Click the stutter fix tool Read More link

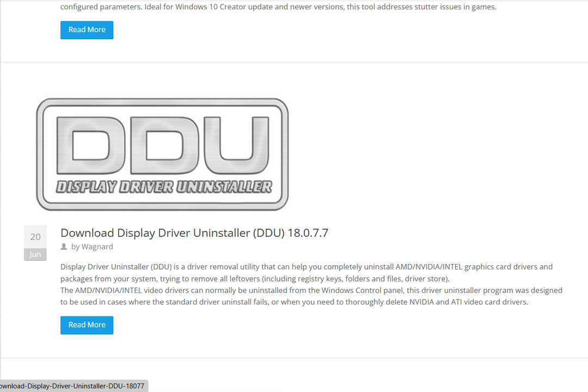(x=87, y=30)
